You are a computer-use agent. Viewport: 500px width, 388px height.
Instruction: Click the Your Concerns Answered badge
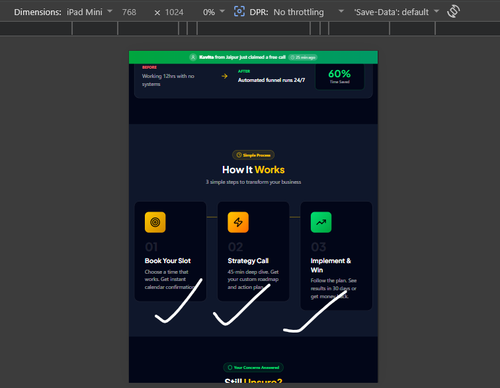253,367
